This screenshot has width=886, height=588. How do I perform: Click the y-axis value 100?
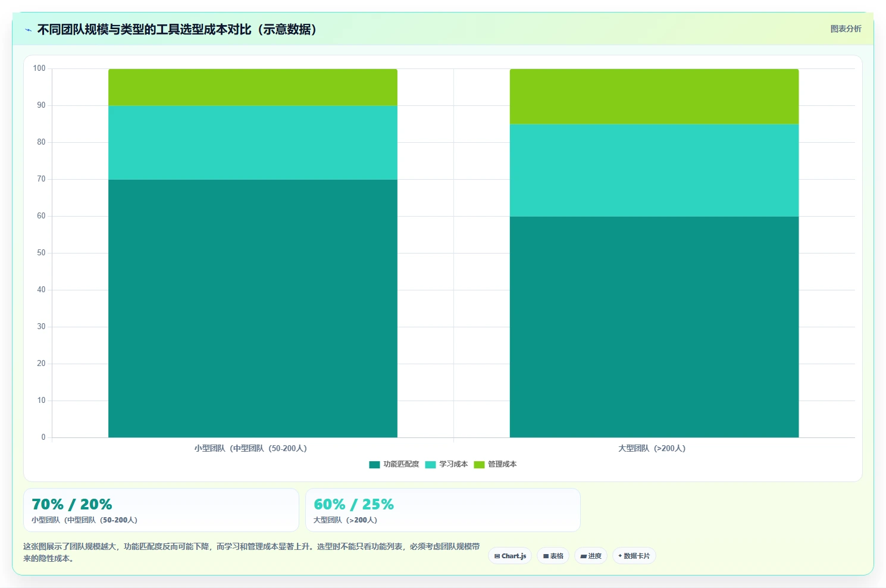click(x=39, y=68)
